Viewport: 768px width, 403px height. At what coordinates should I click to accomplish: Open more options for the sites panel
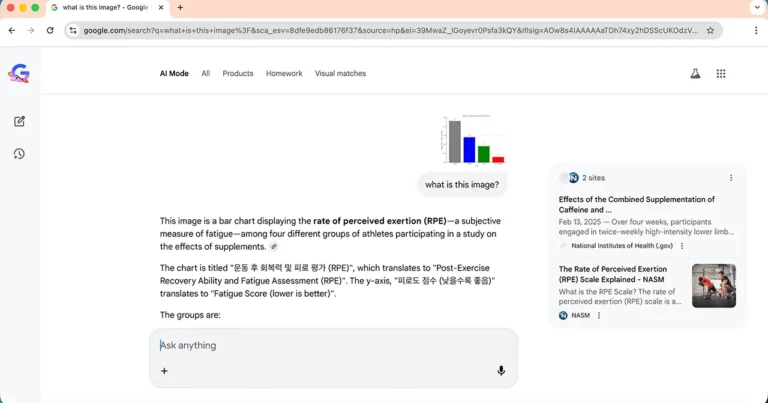pyautogui.click(x=731, y=178)
